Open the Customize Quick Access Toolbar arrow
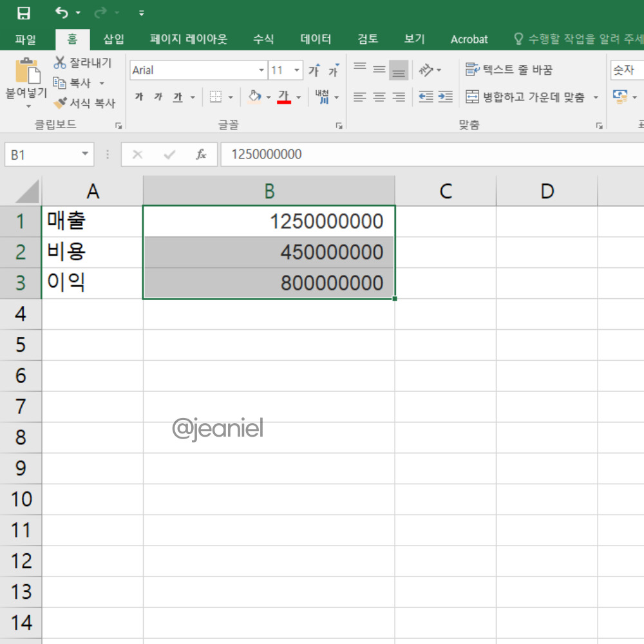This screenshot has height=644, width=644. coord(142,14)
